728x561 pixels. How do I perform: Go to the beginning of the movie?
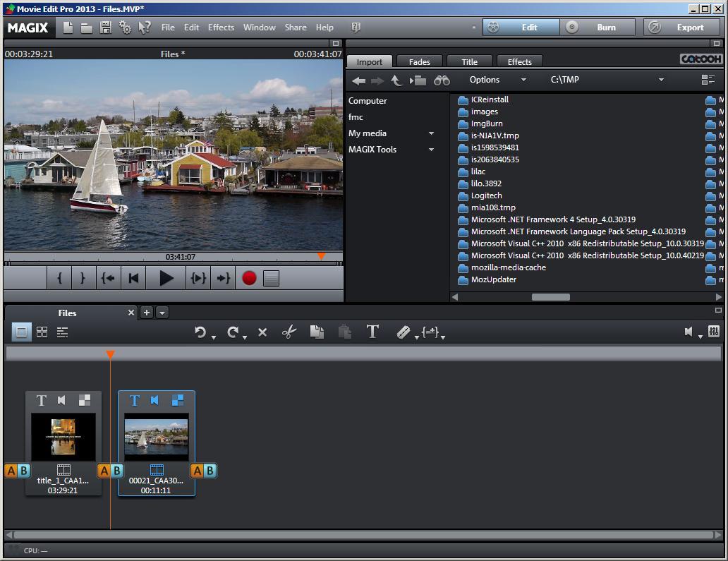(x=133, y=278)
